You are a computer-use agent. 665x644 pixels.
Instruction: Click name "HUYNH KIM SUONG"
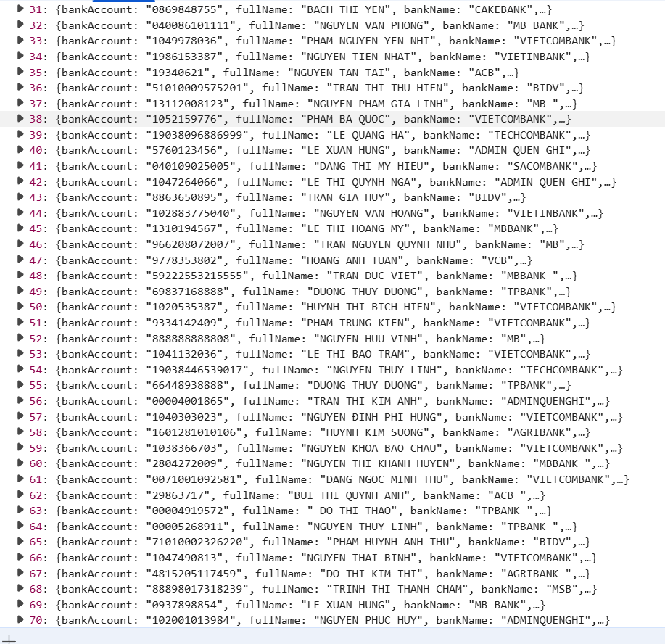374,433
